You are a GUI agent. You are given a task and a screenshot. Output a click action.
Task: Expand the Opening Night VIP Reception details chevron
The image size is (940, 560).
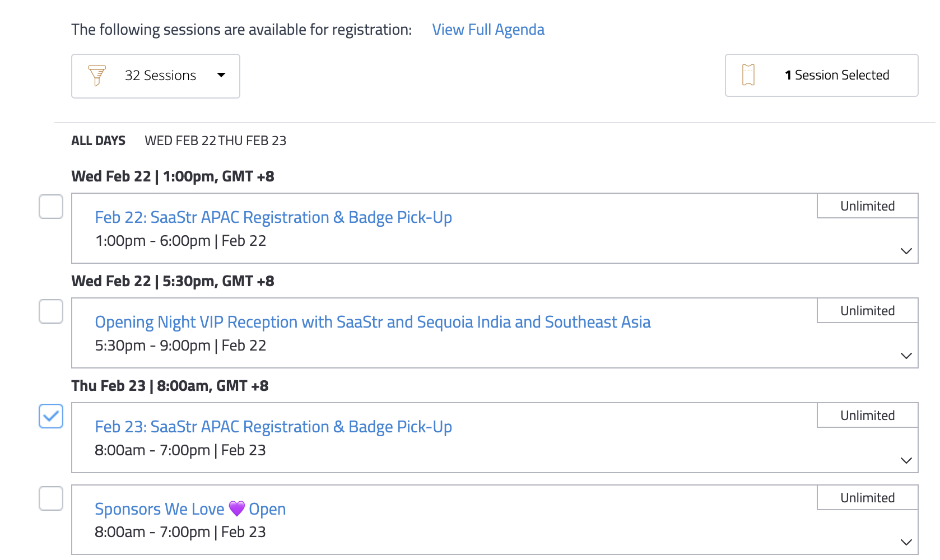click(x=906, y=356)
